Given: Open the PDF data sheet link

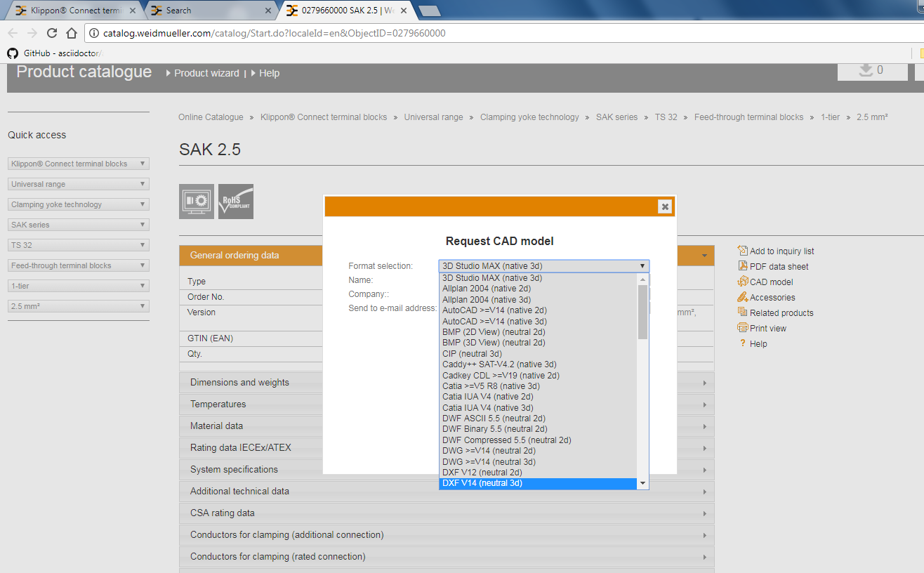Looking at the screenshot, I should (780, 266).
